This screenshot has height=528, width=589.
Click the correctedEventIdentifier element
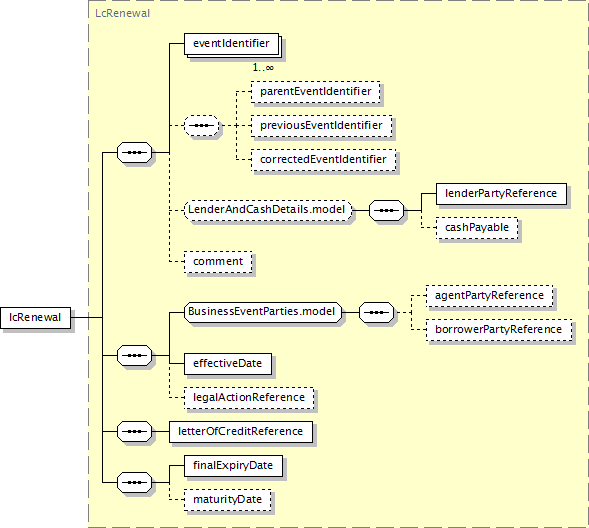(323, 160)
